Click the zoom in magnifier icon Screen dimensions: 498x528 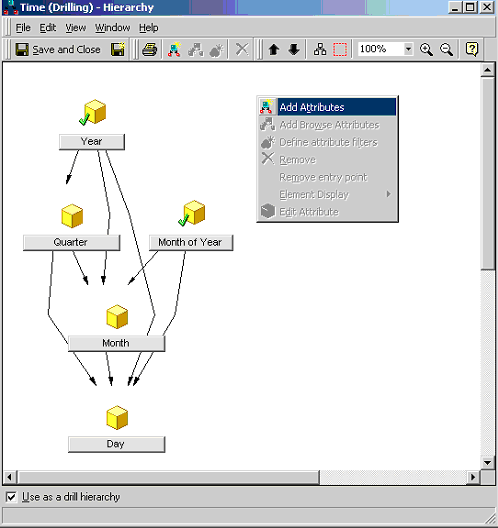click(x=426, y=50)
